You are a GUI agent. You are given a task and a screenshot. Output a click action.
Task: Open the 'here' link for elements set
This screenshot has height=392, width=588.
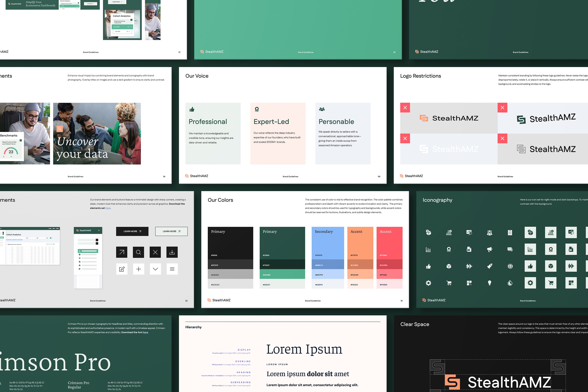coord(108,208)
